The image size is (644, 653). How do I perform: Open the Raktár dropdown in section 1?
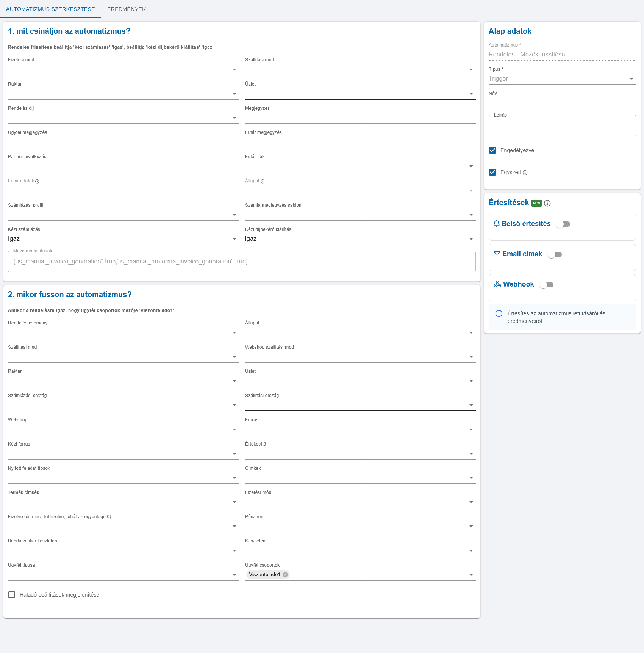click(123, 94)
